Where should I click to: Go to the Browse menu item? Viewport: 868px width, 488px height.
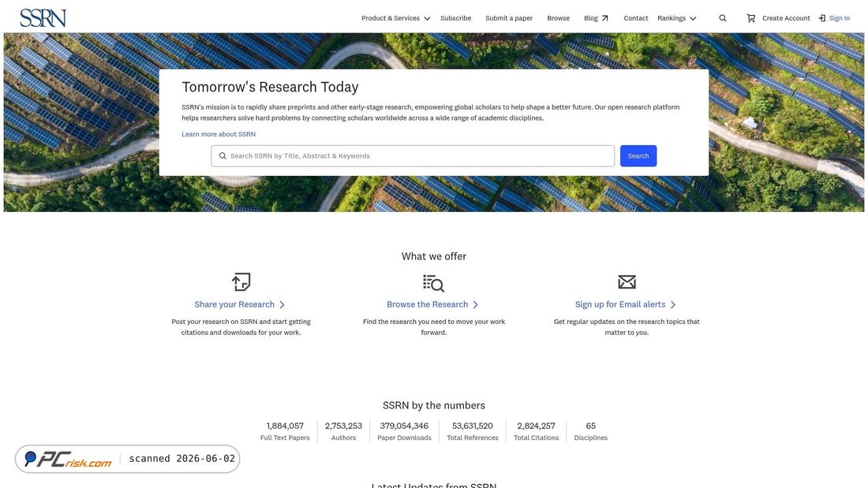(x=558, y=18)
